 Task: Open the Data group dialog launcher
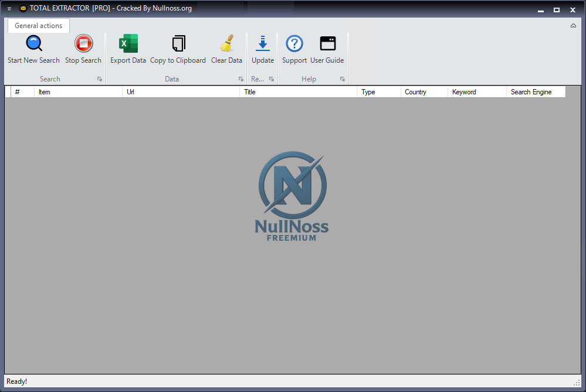click(x=241, y=79)
